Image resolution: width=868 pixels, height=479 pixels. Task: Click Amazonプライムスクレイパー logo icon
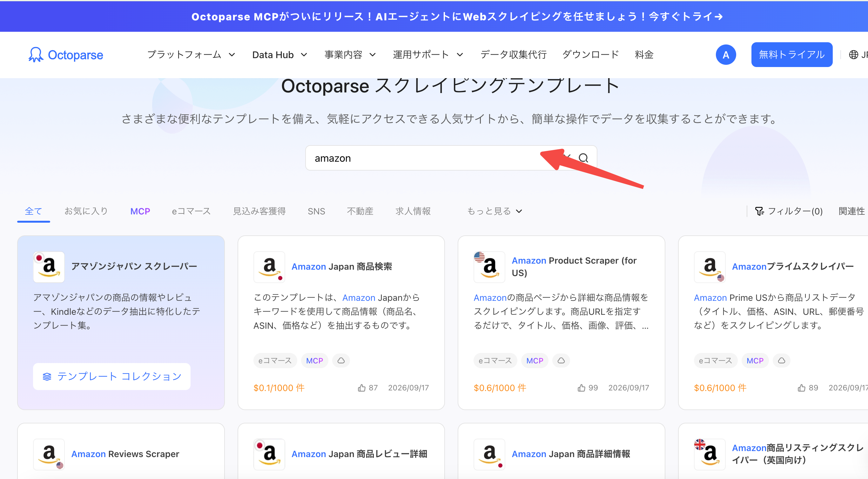tap(710, 266)
